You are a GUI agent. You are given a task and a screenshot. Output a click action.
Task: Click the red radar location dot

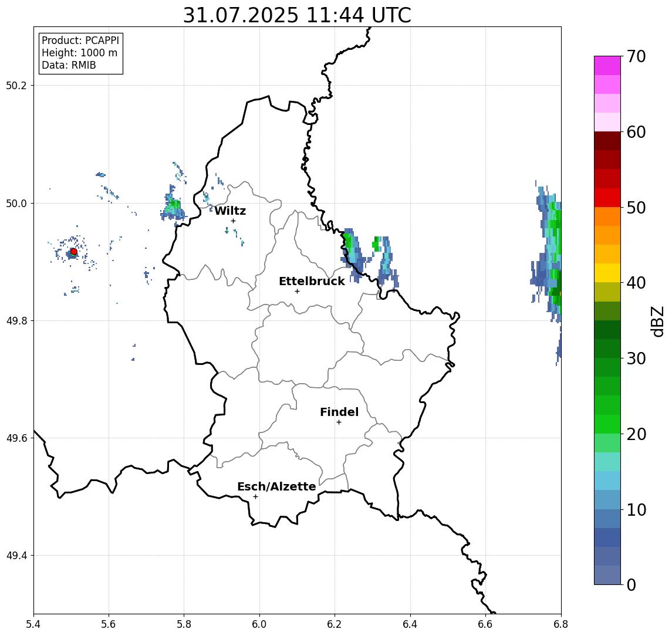click(x=74, y=252)
